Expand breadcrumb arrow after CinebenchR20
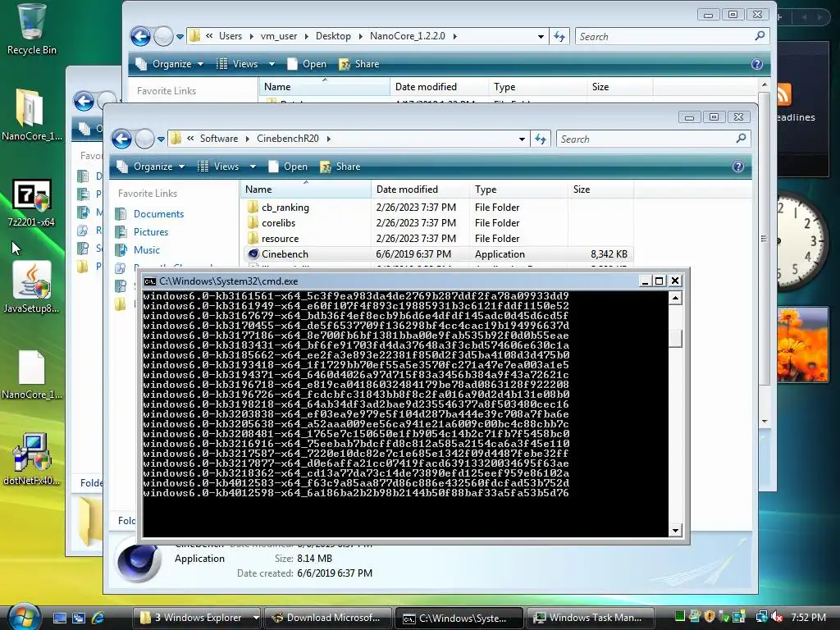The width and height of the screenshot is (840, 630). (328, 139)
